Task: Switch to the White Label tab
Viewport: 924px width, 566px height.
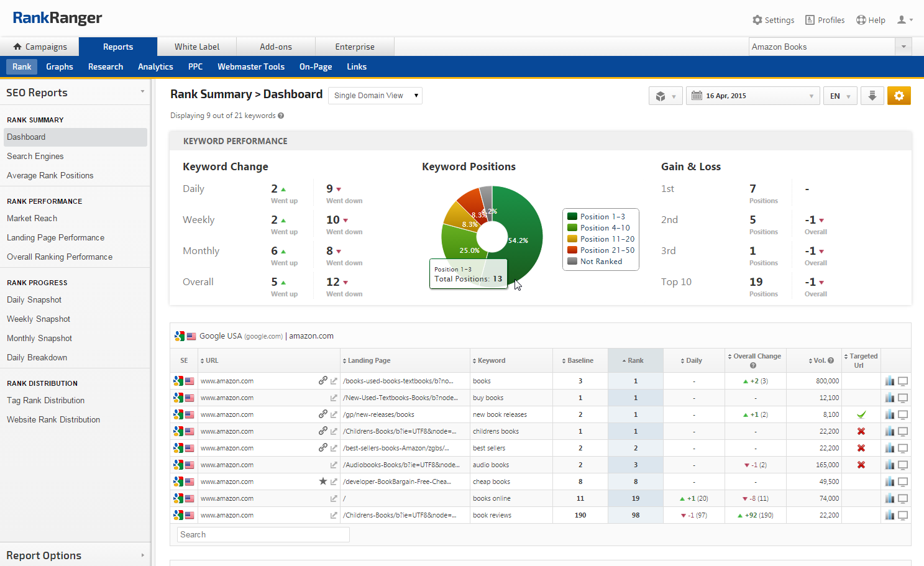Action: [x=197, y=47]
